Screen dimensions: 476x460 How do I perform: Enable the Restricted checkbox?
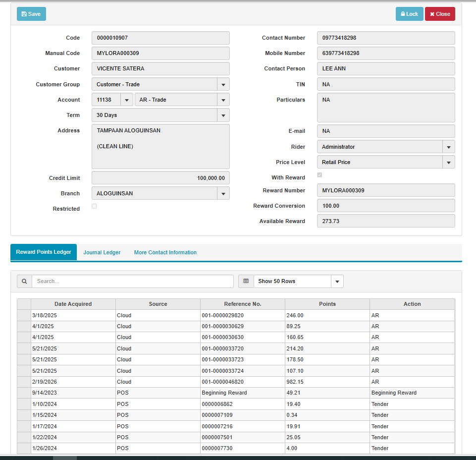[x=94, y=206]
